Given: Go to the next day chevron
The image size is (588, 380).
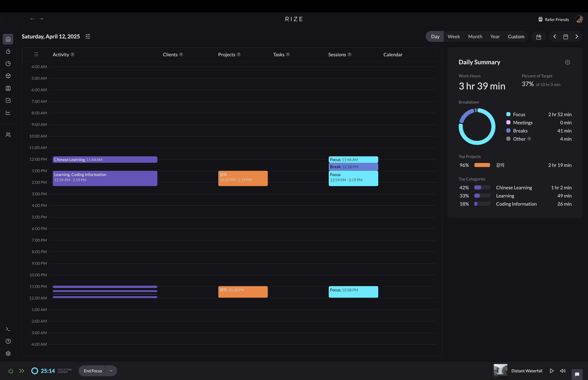Looking at the screenshot, I should click(x=577, y=37).
